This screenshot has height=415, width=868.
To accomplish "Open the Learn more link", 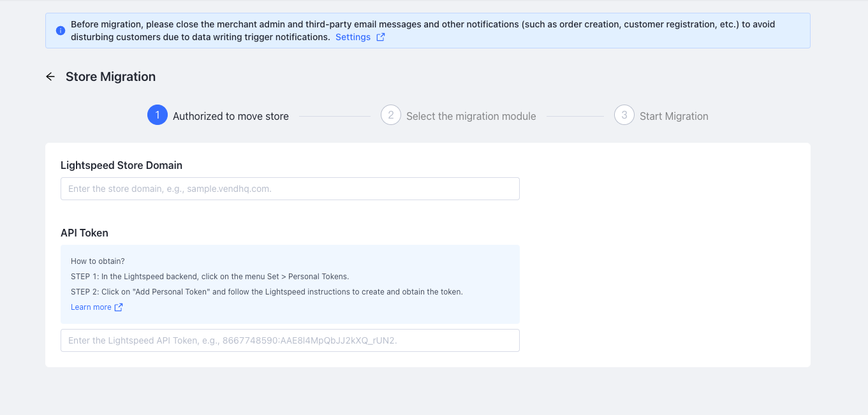I will (x=91, y=307).
